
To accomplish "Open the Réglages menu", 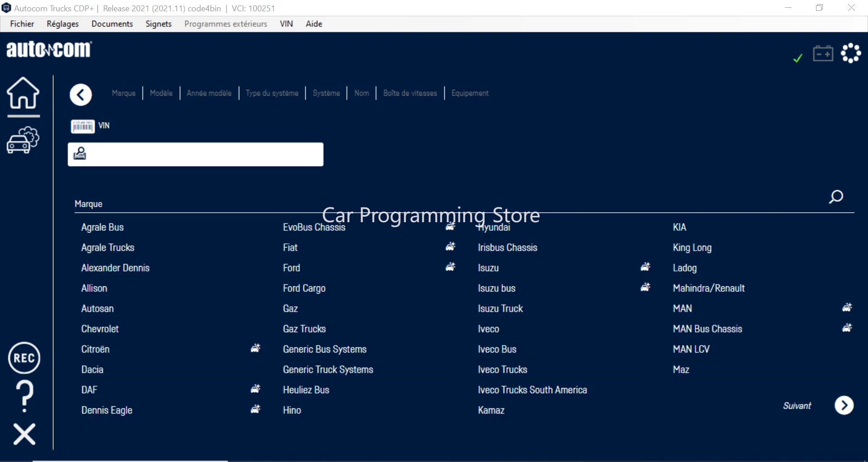I will pos(63,24).
